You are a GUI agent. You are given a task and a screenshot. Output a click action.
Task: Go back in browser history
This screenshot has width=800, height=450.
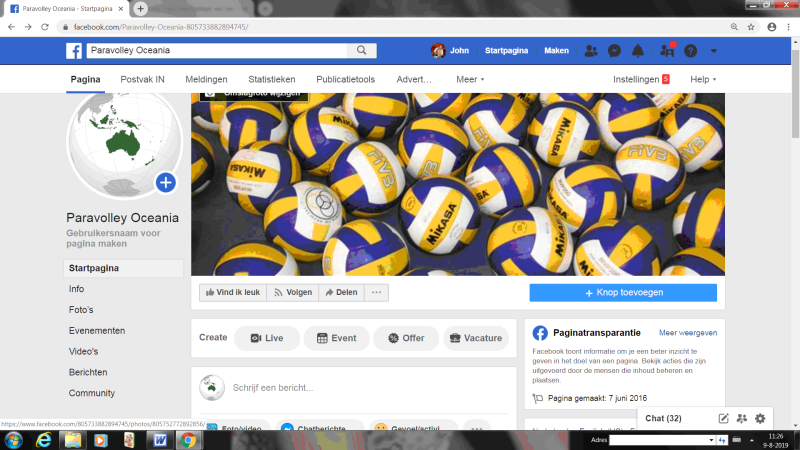11,27
